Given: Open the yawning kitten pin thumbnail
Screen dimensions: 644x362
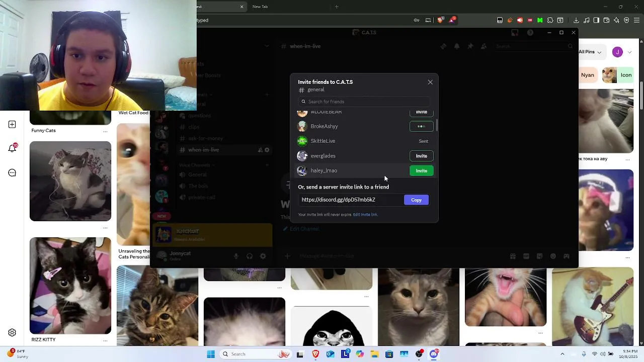Looking at the screenshot, I should click(x=506, y=297).
